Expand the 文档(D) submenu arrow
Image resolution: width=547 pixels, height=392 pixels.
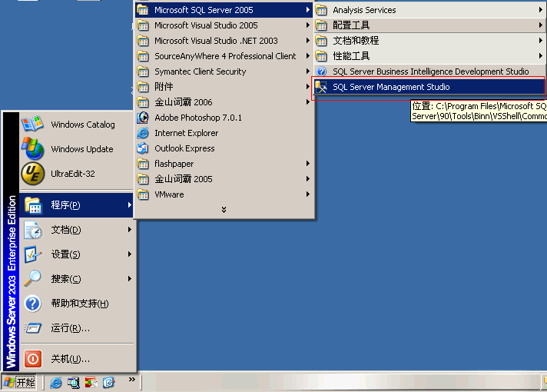129,230
